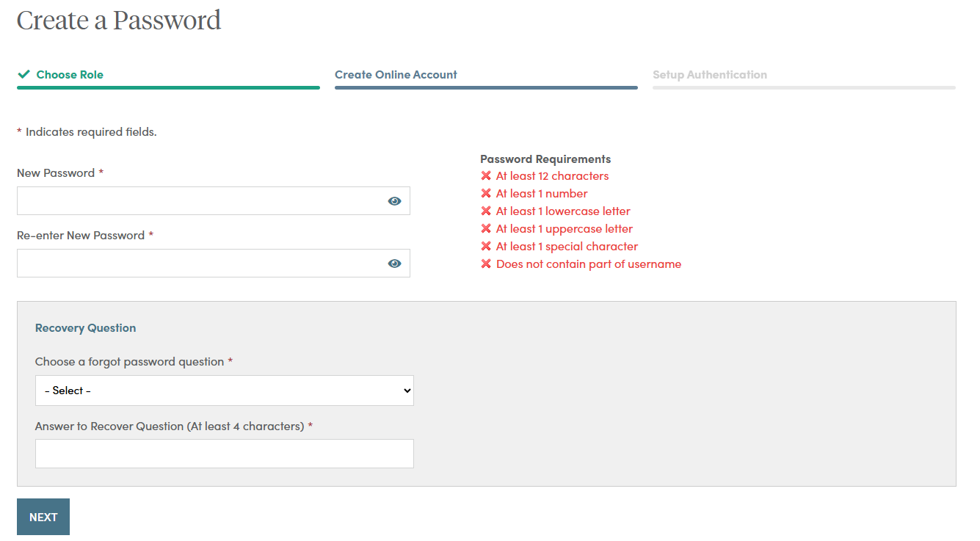Toggle visibility of Re-enter New Password
This screenshot has width=980, height=541.
(394, 264)
